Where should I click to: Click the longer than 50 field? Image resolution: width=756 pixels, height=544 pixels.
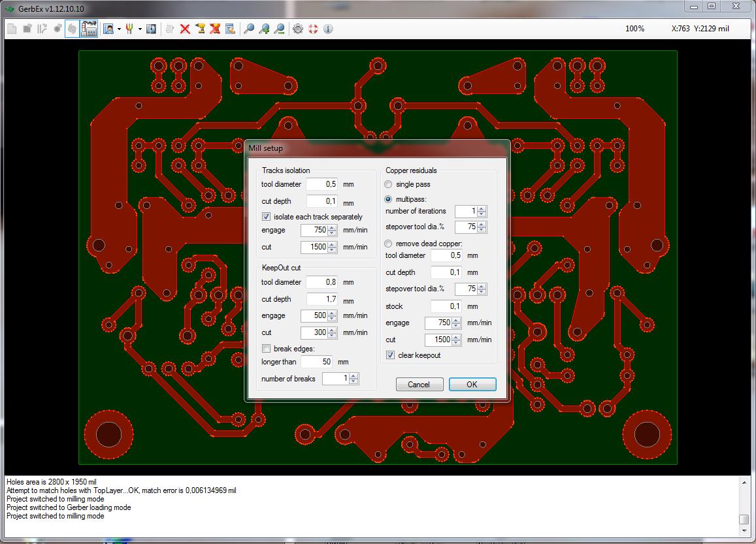(x=317, y=361)
